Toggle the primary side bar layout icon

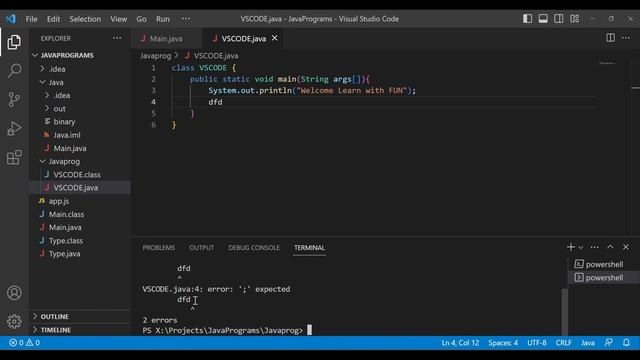click(x=527, y=19)
